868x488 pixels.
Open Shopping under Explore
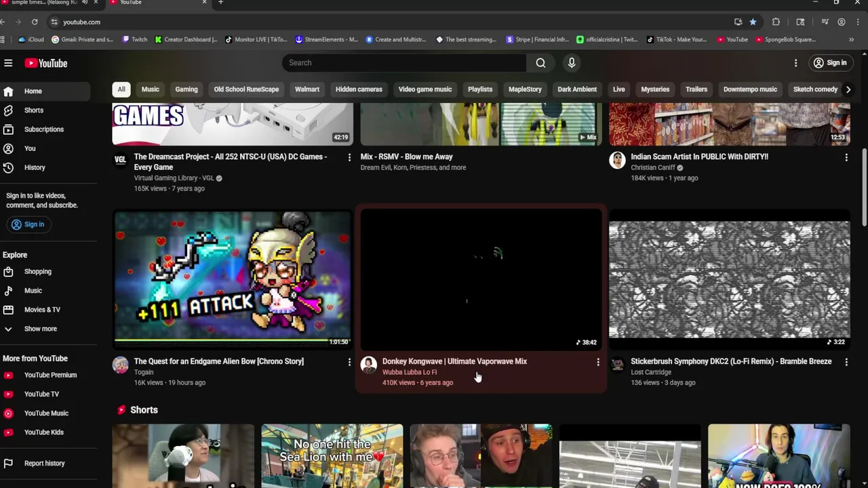(x=45, y=271)
